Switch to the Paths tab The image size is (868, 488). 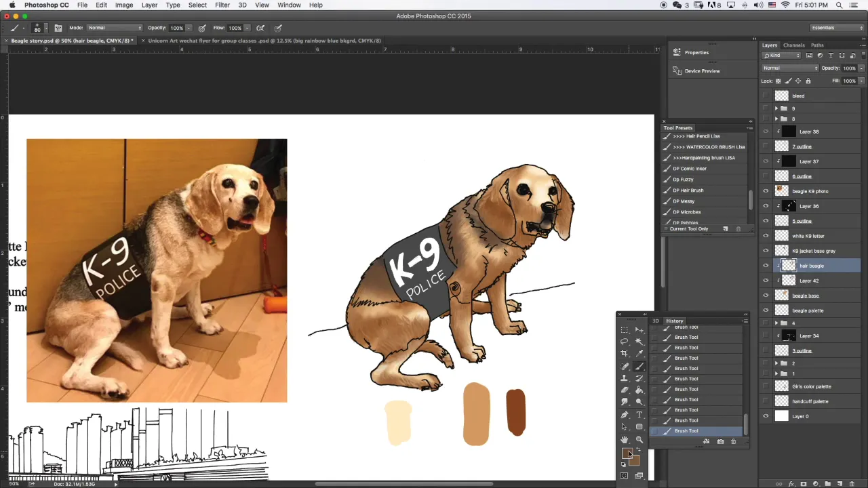pos(817,45)
